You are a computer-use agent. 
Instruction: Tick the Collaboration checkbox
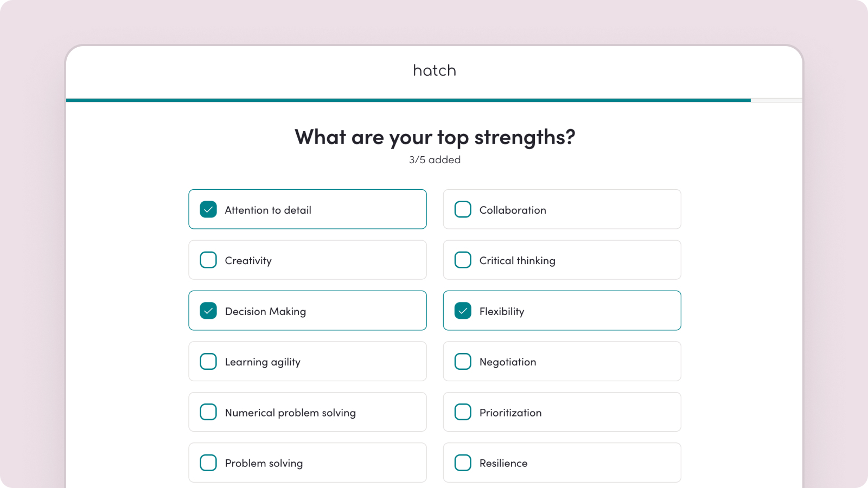tap(463, 209)
